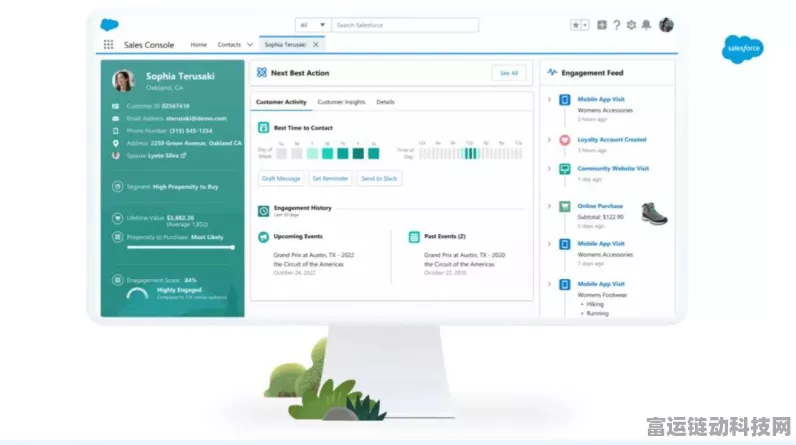
Task: Open the Favorites list dropdown arrow
Action: (585, 25)
